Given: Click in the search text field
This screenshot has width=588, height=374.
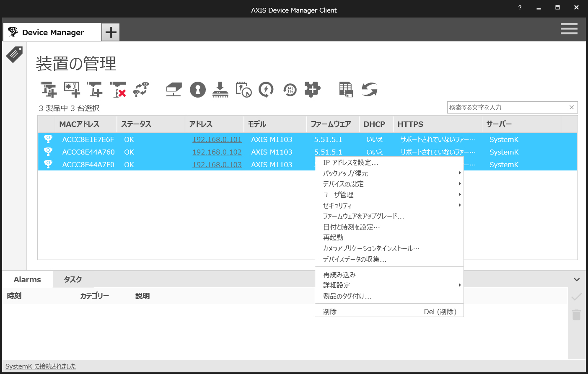Looking at the screenshot, I should 507,107.
